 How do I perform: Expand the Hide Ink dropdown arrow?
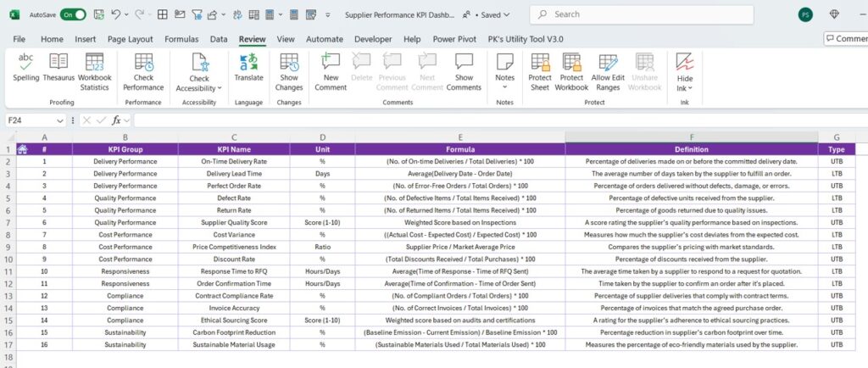tap(690, 88)
